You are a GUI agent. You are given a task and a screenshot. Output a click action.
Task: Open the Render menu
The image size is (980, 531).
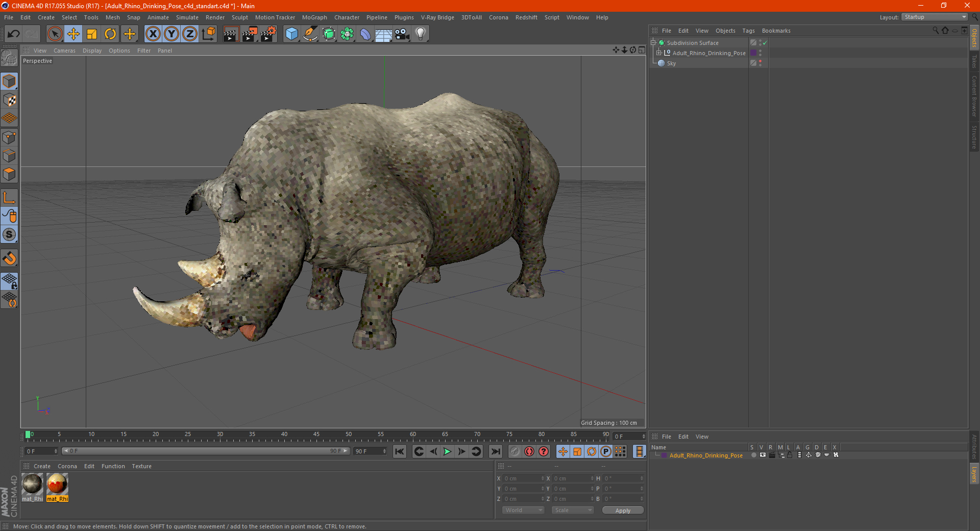pos(215,17)
